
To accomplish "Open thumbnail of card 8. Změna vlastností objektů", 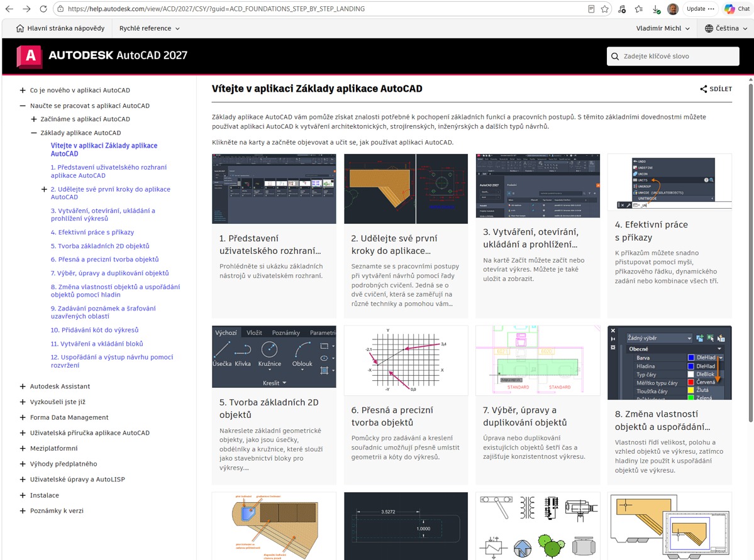I will [x=669, y=363].
